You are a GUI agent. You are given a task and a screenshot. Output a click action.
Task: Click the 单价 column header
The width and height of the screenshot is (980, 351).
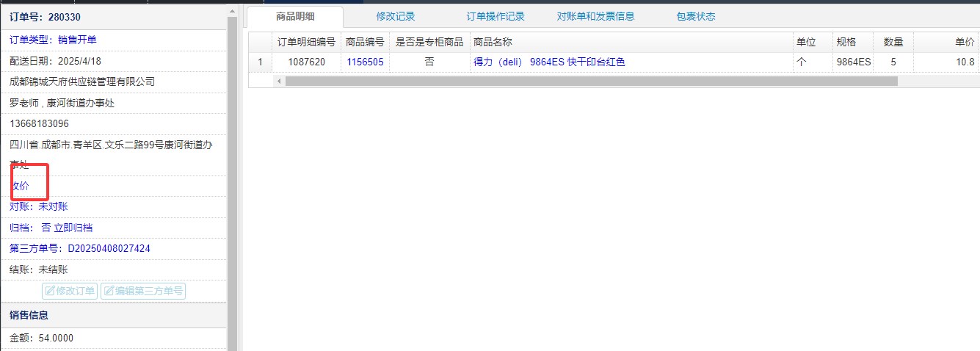946,42
